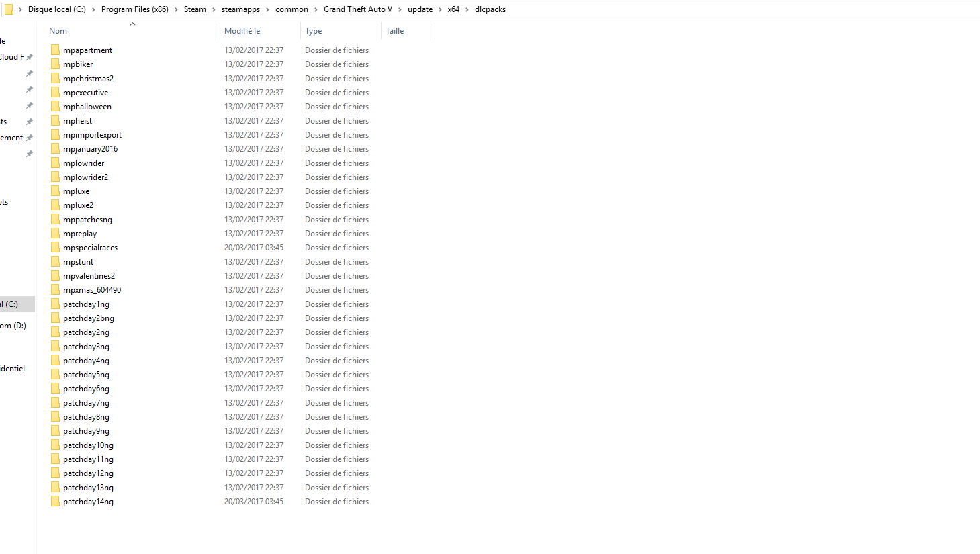Select the mphalloween folder icon
Image resolution: width=980 pixels, height=554 pixels.
[x=55, y=106]
